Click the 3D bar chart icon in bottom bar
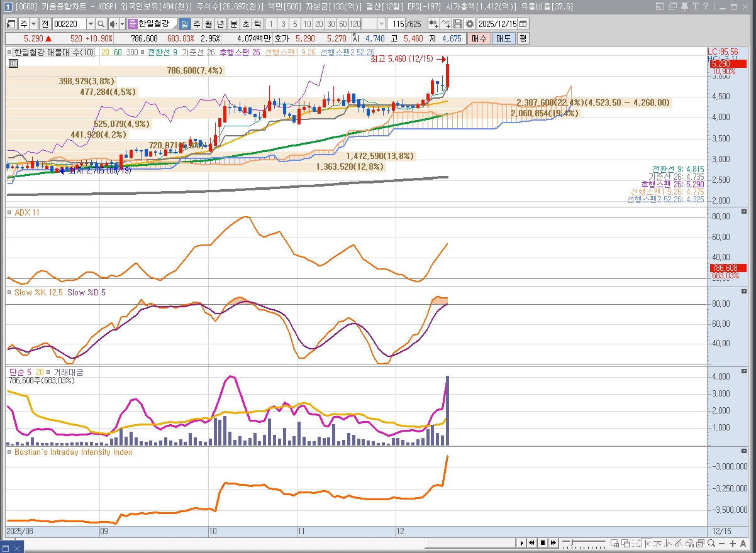756x553 pixels. click(x=689, y=543)
